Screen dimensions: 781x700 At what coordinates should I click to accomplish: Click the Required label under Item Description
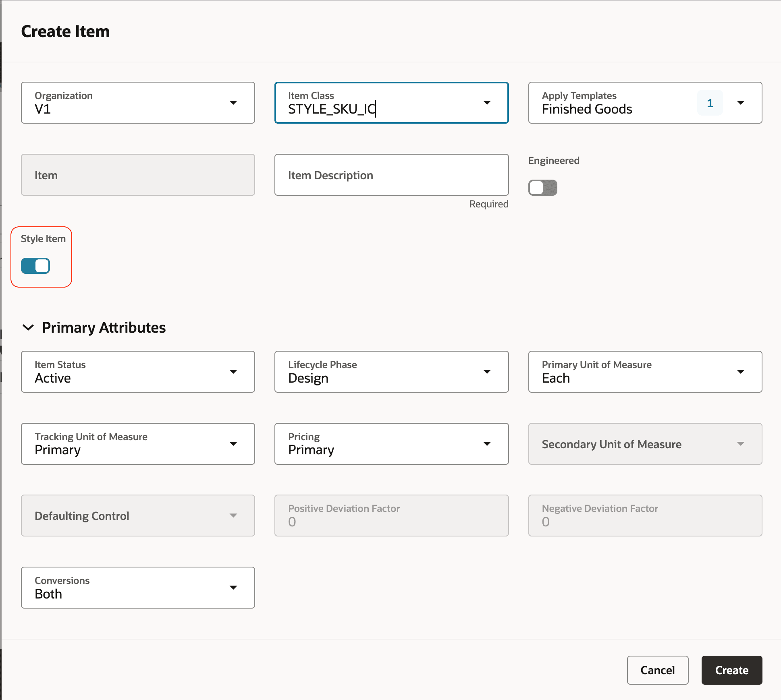click(488, 204)
